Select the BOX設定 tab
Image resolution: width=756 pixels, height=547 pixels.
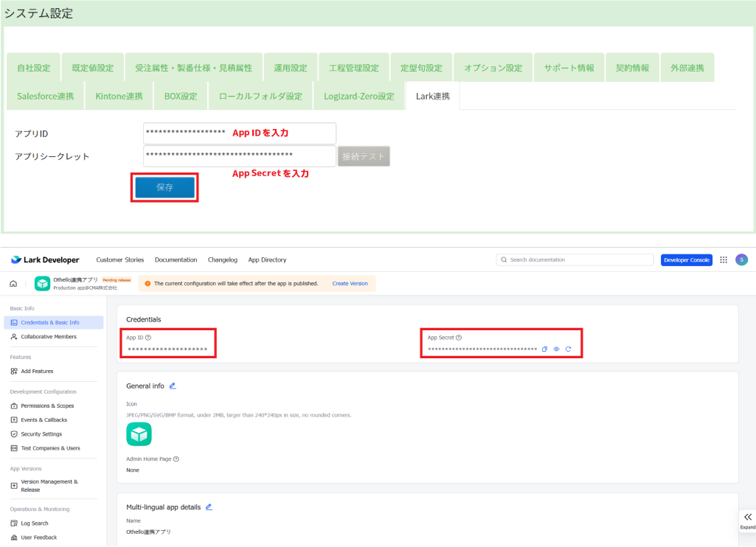(181, 96)
